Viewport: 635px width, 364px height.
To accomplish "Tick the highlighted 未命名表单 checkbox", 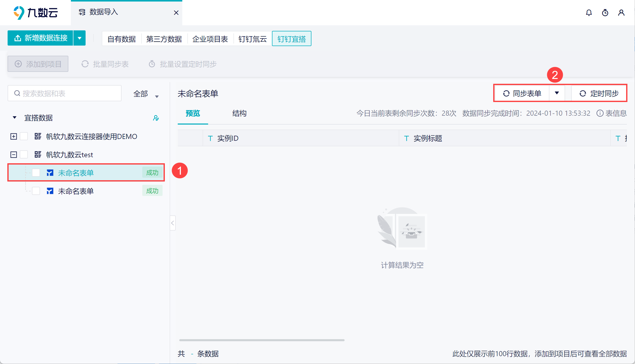I will (x=36, y=173).
